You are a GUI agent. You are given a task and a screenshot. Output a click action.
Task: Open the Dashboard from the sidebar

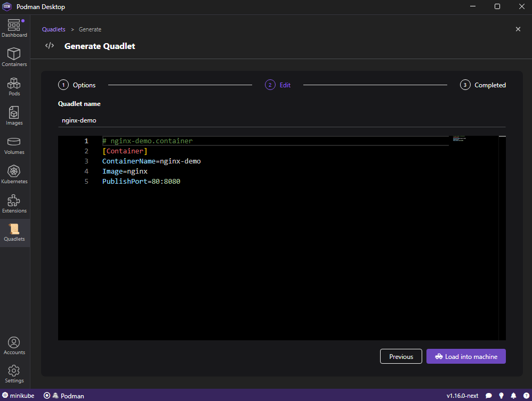point(14,28)
